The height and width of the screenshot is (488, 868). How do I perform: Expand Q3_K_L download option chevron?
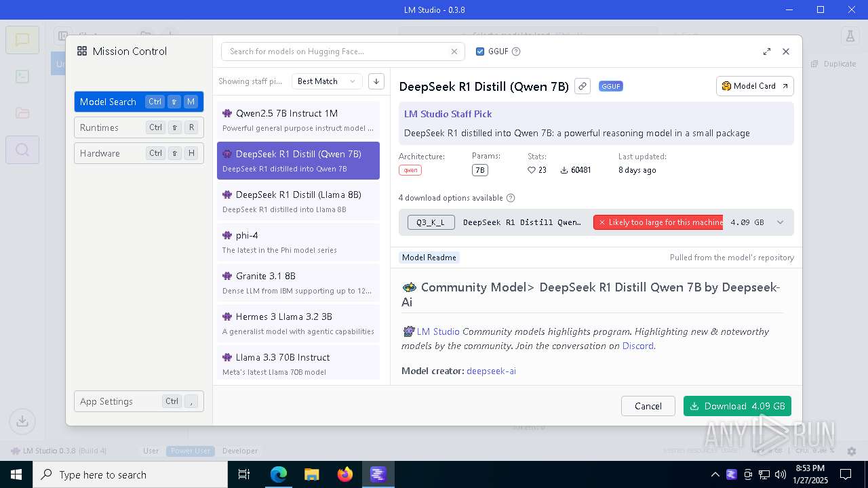click(780, 222)
